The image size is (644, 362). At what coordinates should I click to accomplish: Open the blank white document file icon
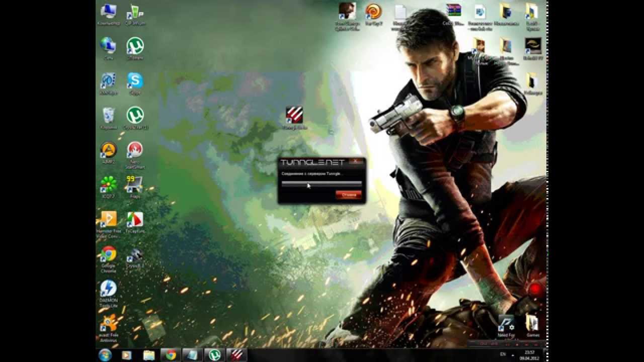[400, 17]
